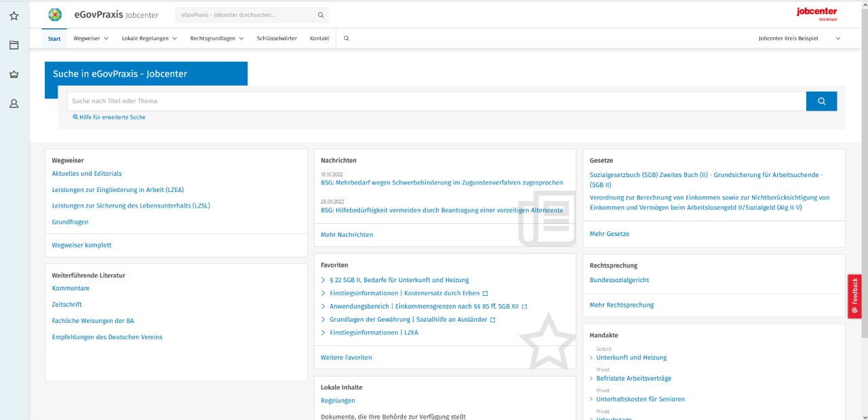This screenshot has height=420, width=868.
Task: Click the search icon in top header field
Action: [321, 15]
